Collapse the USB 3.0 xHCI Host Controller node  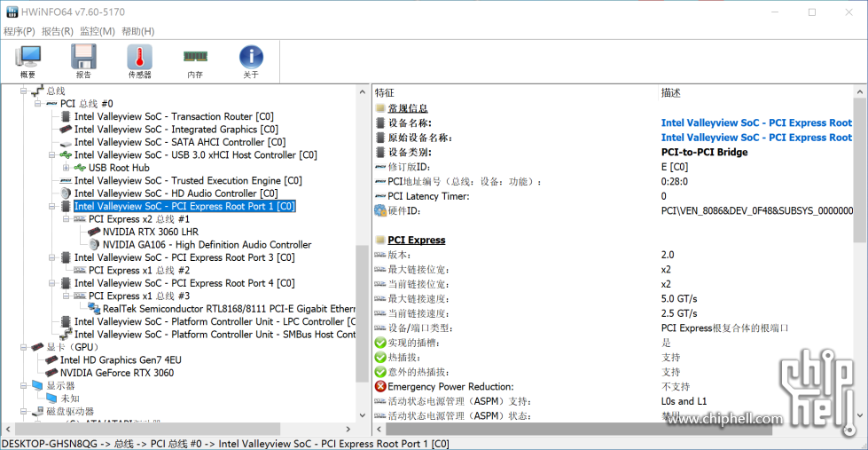coord(52,155)
